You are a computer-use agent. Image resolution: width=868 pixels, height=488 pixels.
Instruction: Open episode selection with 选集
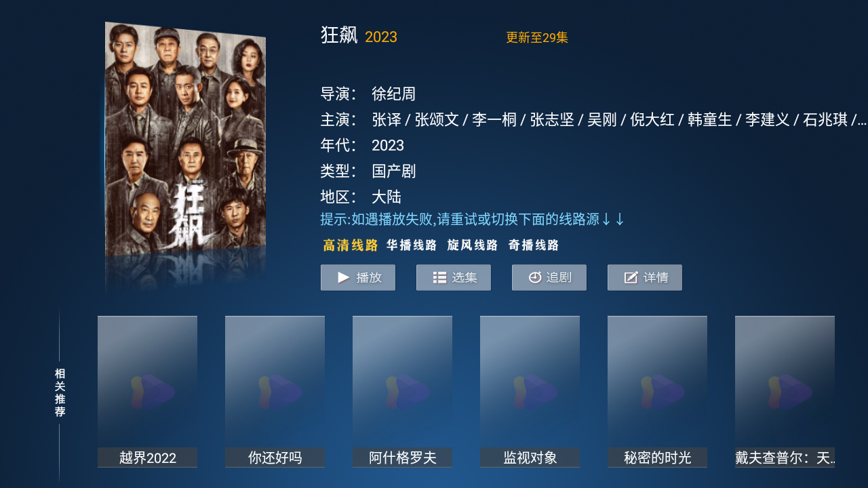click(454, 278)
